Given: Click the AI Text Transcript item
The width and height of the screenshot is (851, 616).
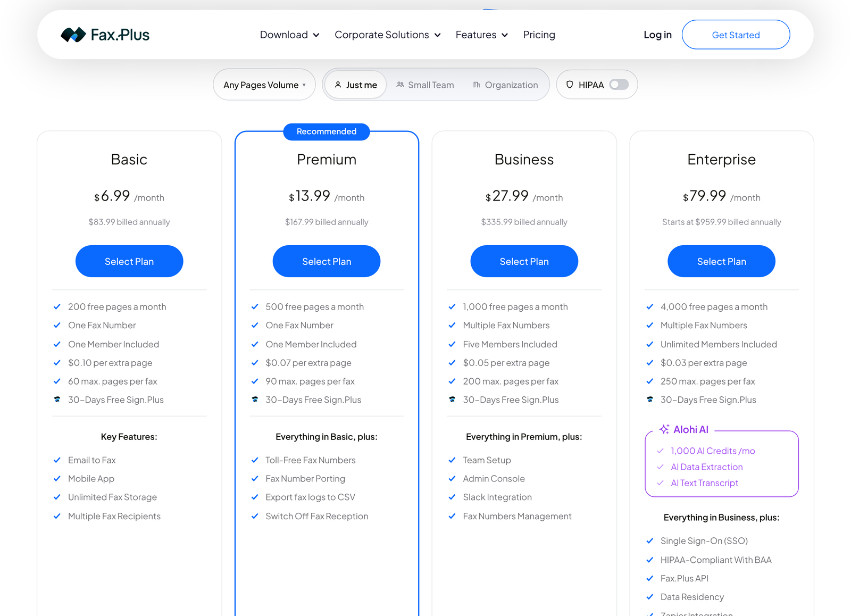Looking at the screenshot, I should click(x=704, y=483).
